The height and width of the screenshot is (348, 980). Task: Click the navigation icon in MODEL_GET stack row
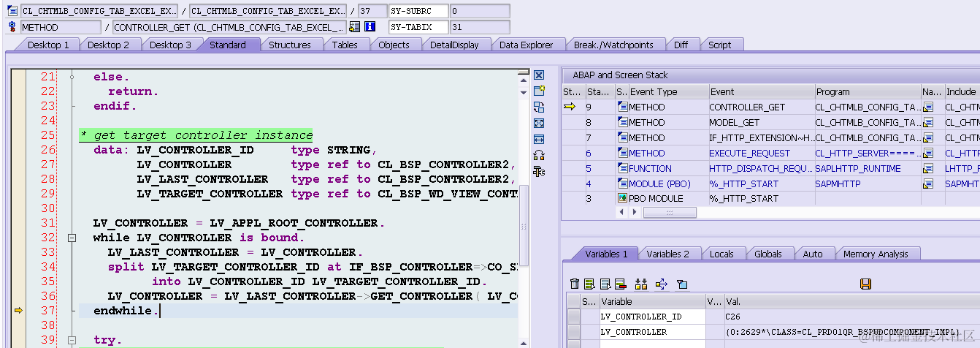(929, 123)
